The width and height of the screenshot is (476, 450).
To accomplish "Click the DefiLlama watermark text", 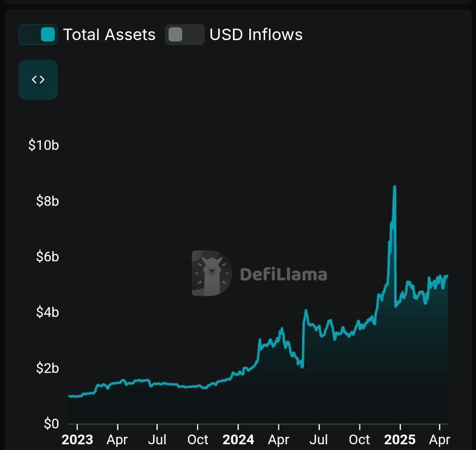I will pyautogui.click(x=284, y=274).
